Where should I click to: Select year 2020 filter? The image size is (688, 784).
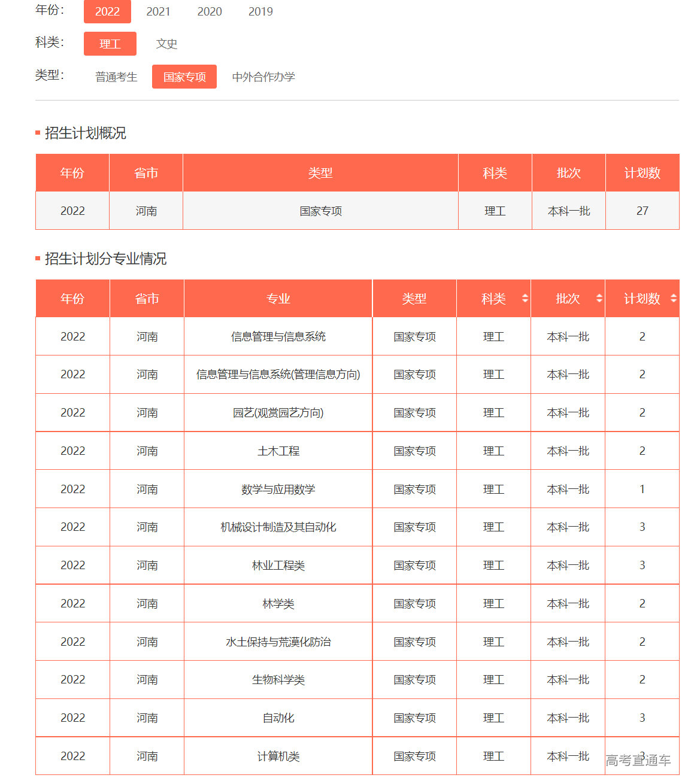[x=209, y=11]
